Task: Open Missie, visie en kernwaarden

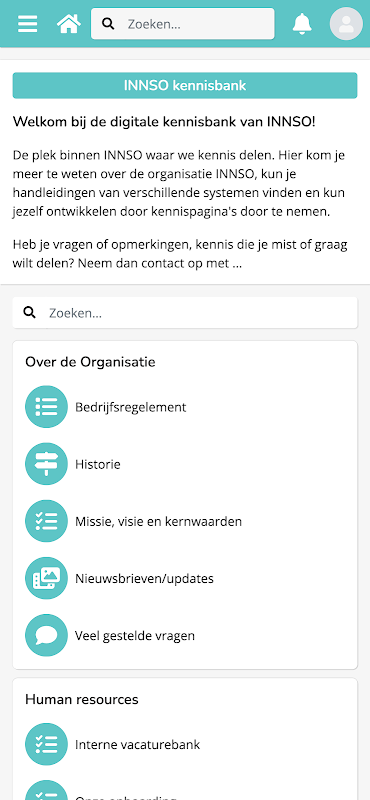Action: pyautogui.click(x=159, y=521)
